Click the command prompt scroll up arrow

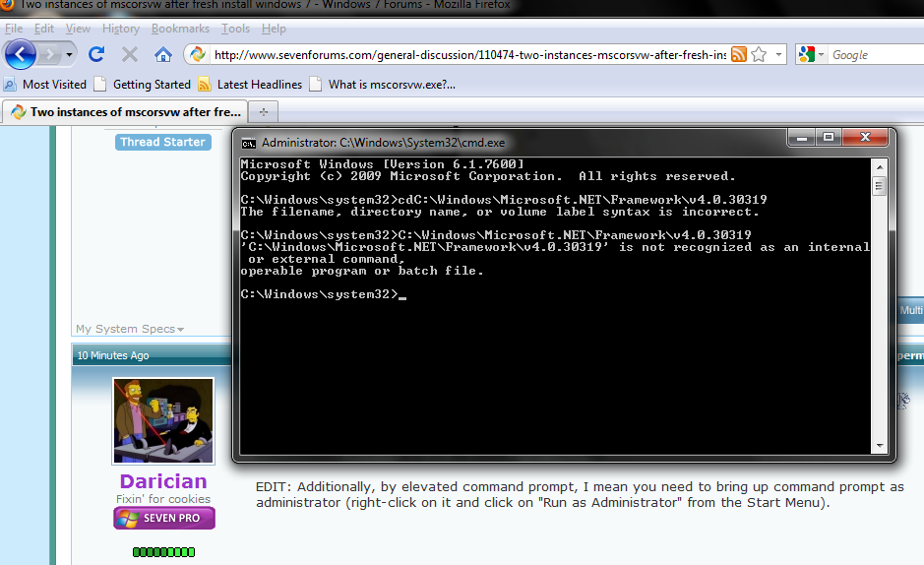click(879, 167)
